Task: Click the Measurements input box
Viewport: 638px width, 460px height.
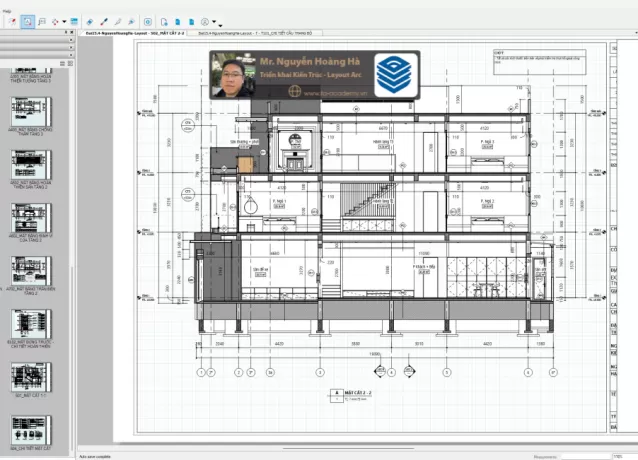Action: pyautogui.click(x=586, y=457)
